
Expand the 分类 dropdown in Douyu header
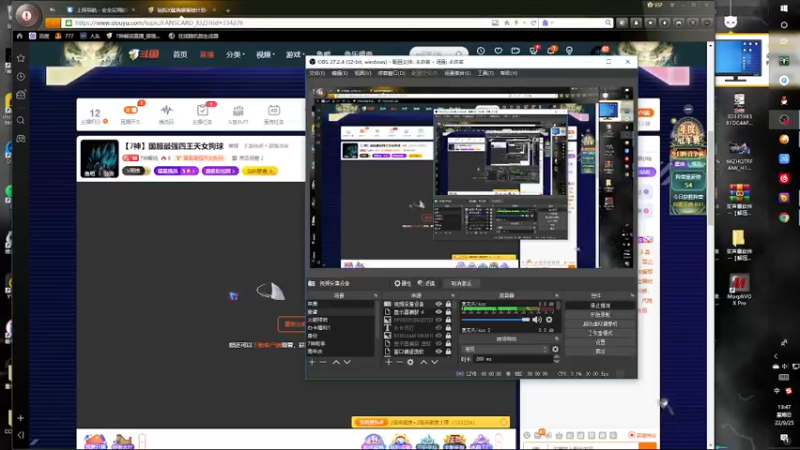pos(235,54)
